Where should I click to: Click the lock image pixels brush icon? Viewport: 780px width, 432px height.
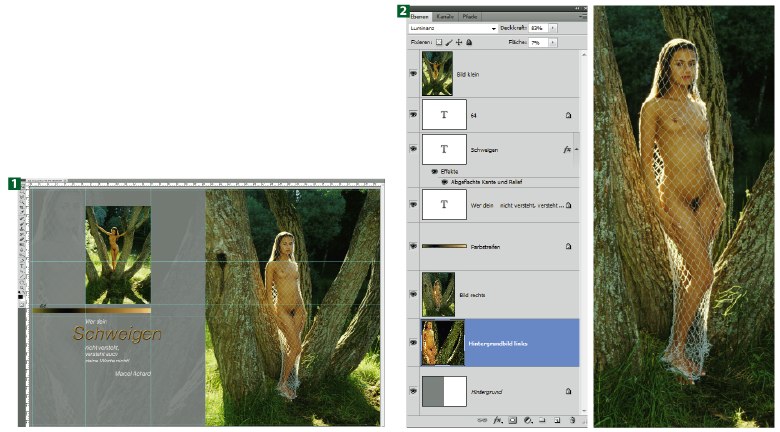point(448,43)
